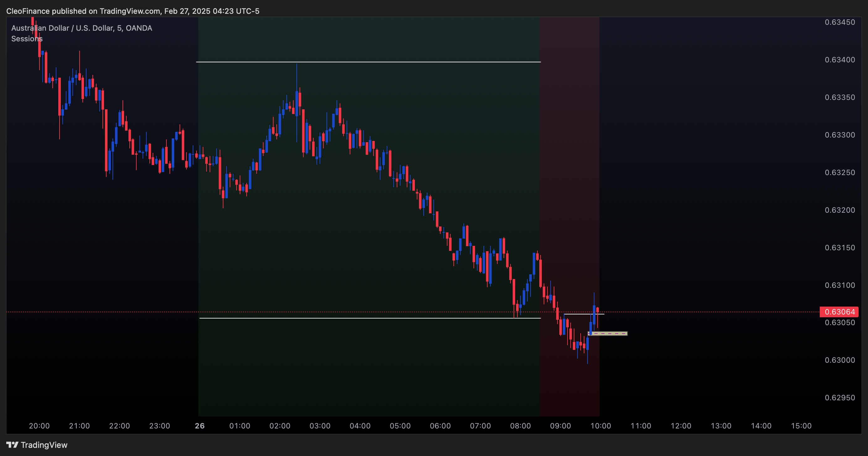Click the 23:00 time axis label
The height and width of the screenshot is (456, 868).
tap(160, 426)
